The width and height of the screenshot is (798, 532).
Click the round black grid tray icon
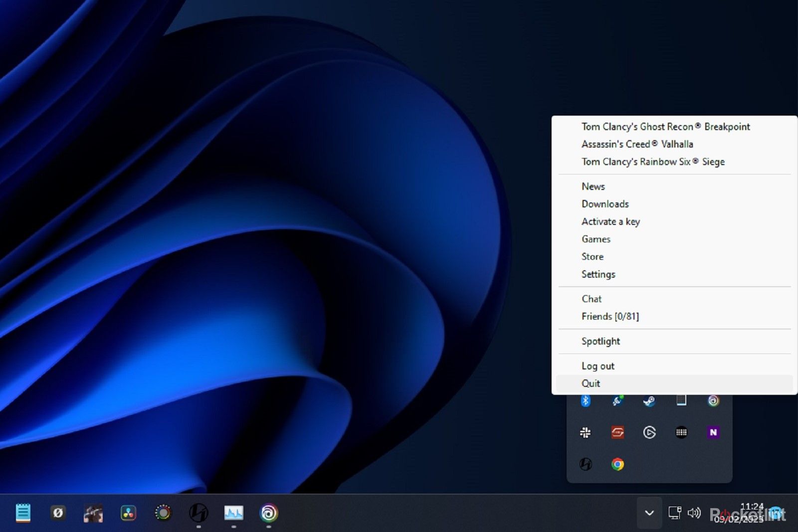(681, 432)
